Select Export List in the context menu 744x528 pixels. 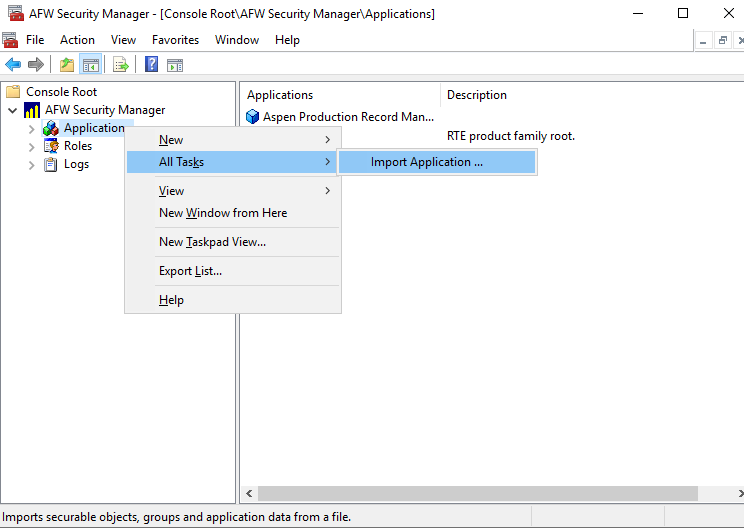point(190,271)
